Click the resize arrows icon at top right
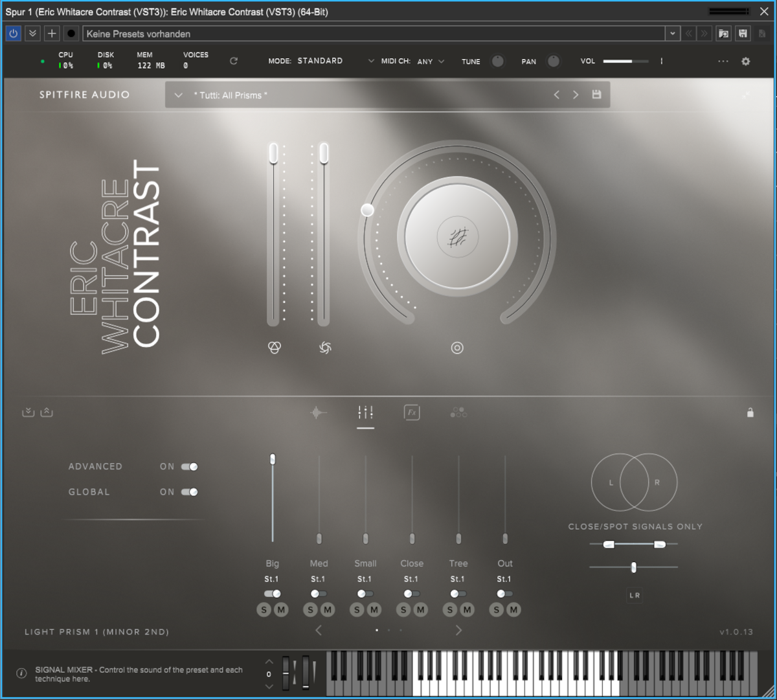This screenshot has height=700, width=777. click(x=747, y=95)
